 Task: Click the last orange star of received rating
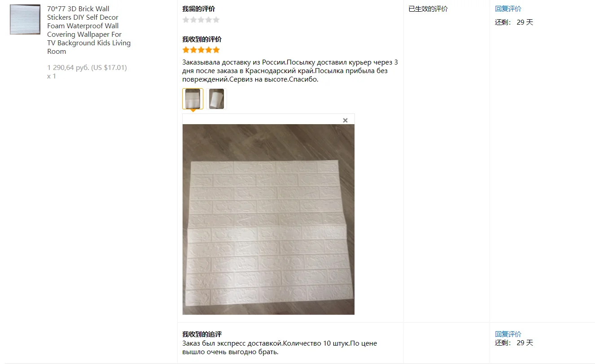click(216, 50)
